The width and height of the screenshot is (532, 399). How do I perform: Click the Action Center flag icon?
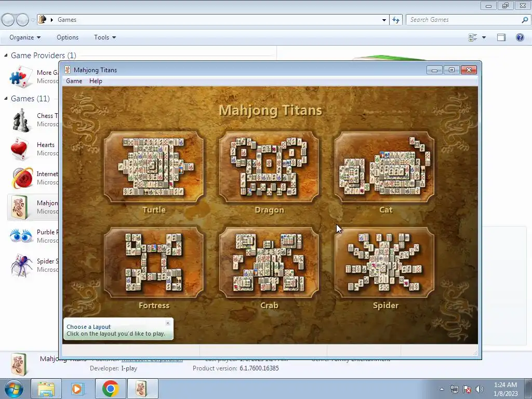(467, 389)
